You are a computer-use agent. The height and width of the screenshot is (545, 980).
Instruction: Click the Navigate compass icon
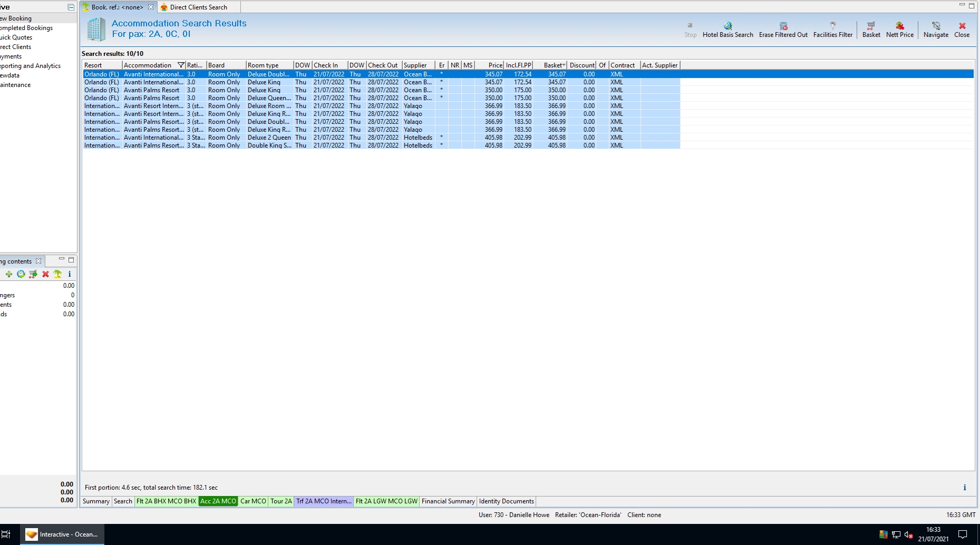(x=936, y=26)
